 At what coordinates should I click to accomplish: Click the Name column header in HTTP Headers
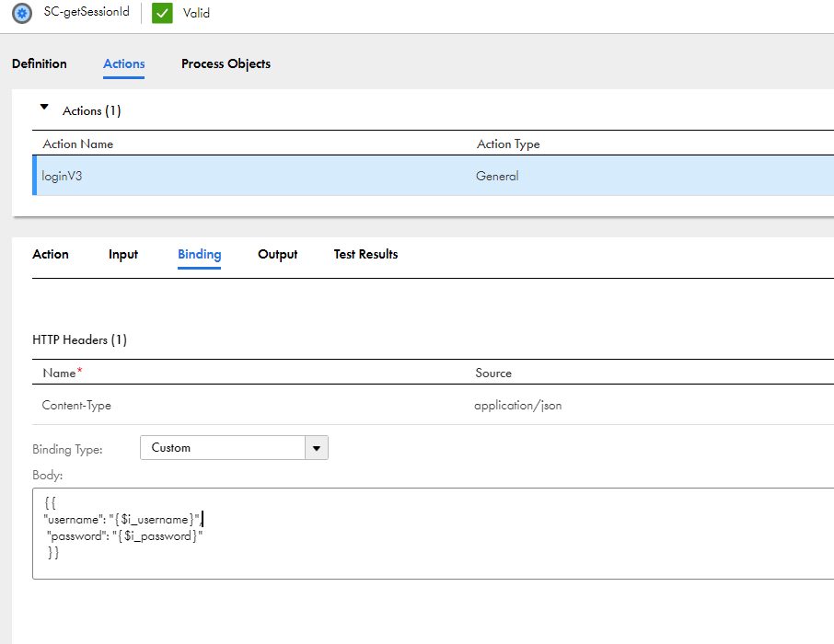pos(63,373)
